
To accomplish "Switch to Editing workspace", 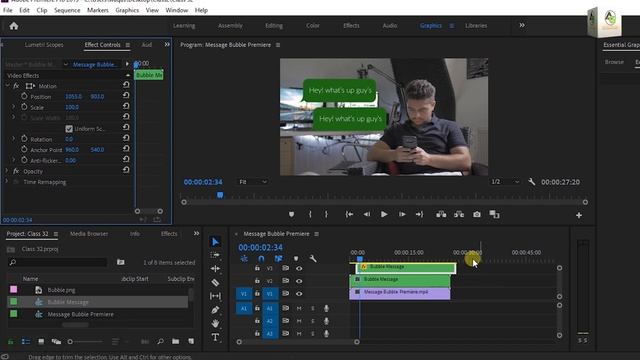I will (x=273, y=25).
